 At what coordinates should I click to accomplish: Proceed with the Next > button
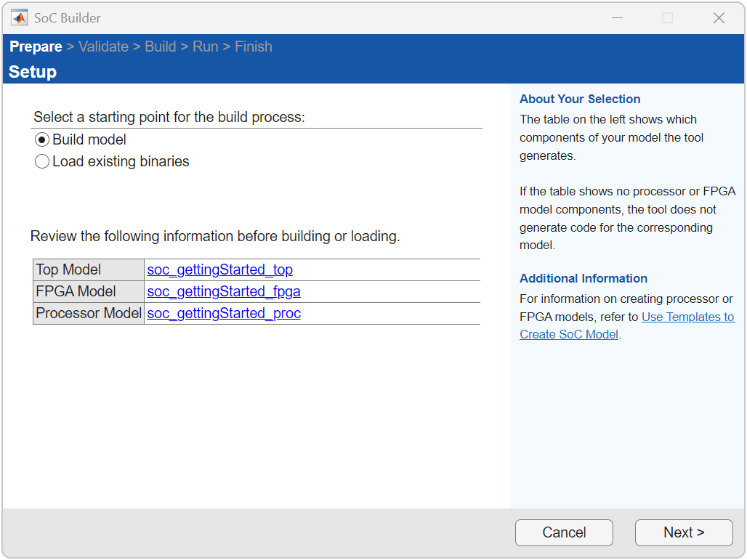[683, 532]
